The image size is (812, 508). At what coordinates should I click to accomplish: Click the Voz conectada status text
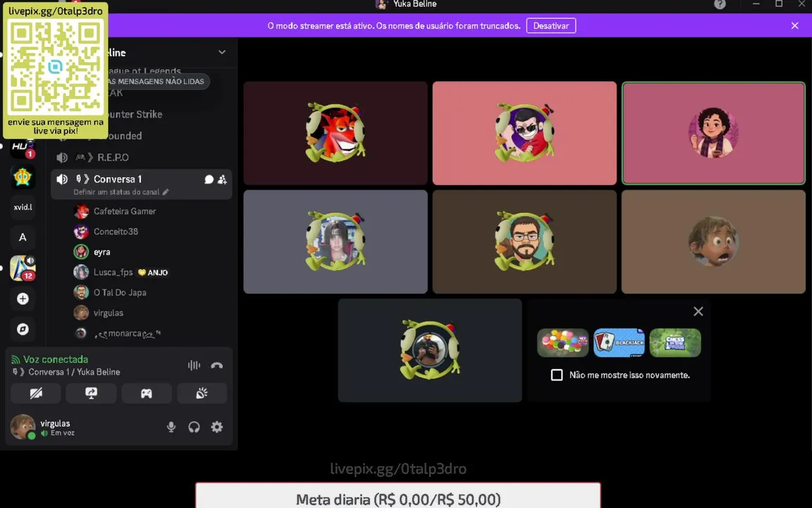tap(56, 359)
